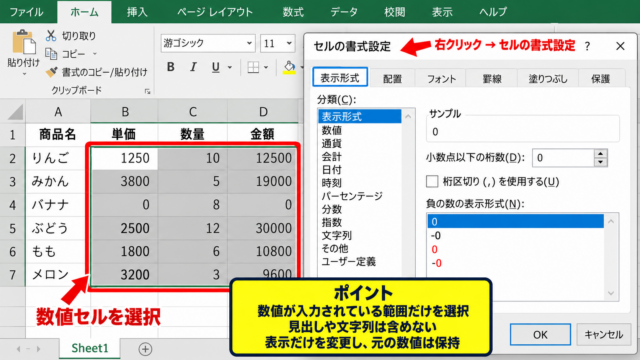The width and height of the screenshot is (640, 360).
Task: Close the Format Cells dialog
Action: point(620,46)
